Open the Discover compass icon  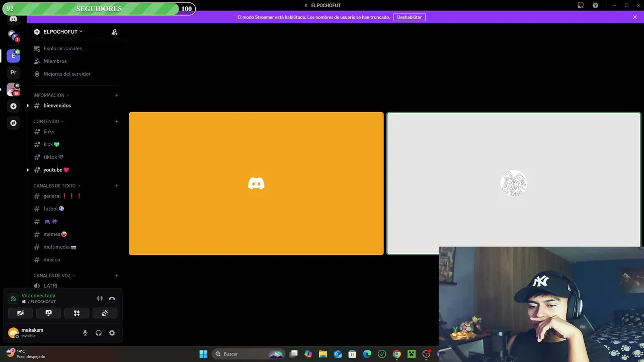point(13,123)
